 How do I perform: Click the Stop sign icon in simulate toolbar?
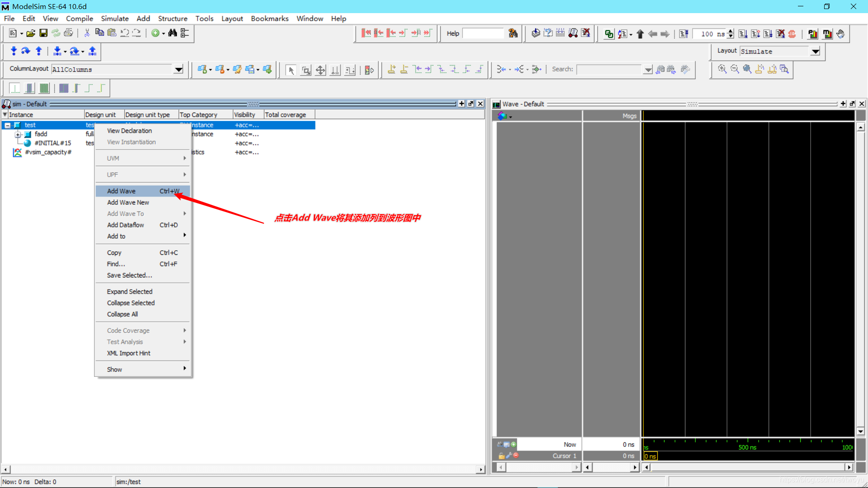(792, 34)
